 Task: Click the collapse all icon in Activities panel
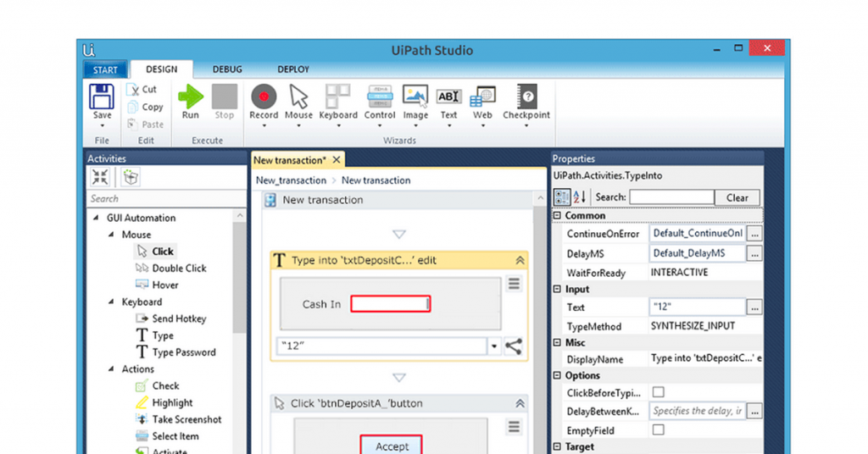100,177
